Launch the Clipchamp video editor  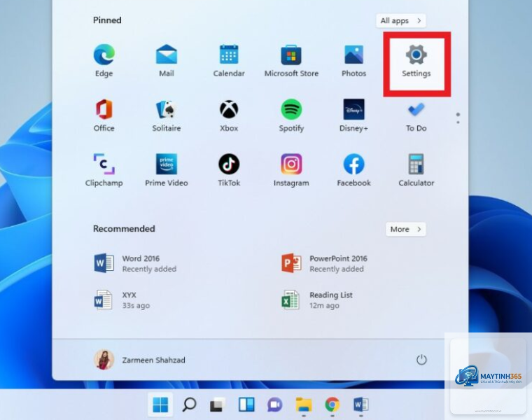point(104,170)
